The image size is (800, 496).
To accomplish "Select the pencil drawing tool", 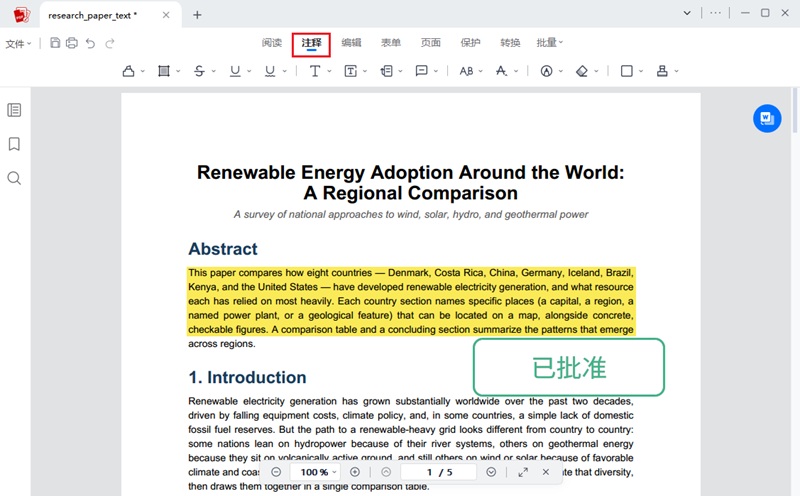I will [546, 71].
